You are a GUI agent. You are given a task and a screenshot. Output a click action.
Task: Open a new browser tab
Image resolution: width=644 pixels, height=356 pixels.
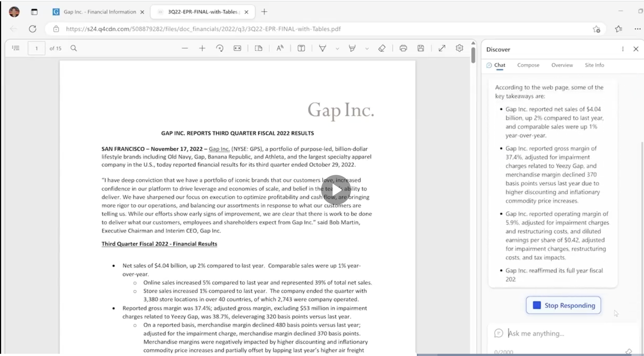264,12
